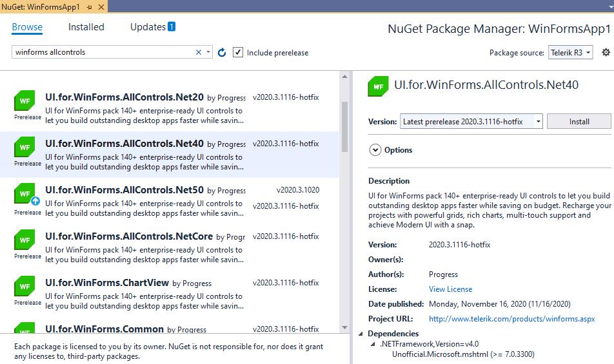Viewport: 614px width, 364px height.
Task: Click the AllControls.NetCore package icon
Action: coord(25,240)
